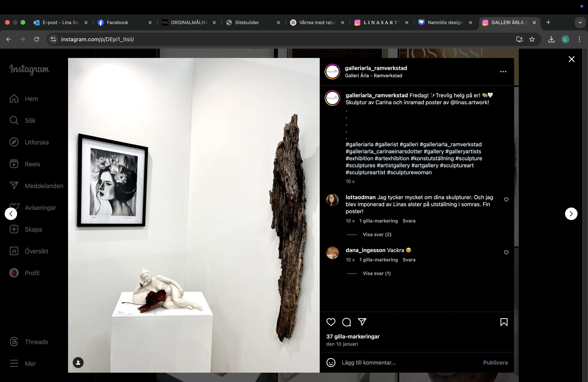Screen dimensions: 588x382
Task: Click Publicera to post comment
Action: click(495, 362)
